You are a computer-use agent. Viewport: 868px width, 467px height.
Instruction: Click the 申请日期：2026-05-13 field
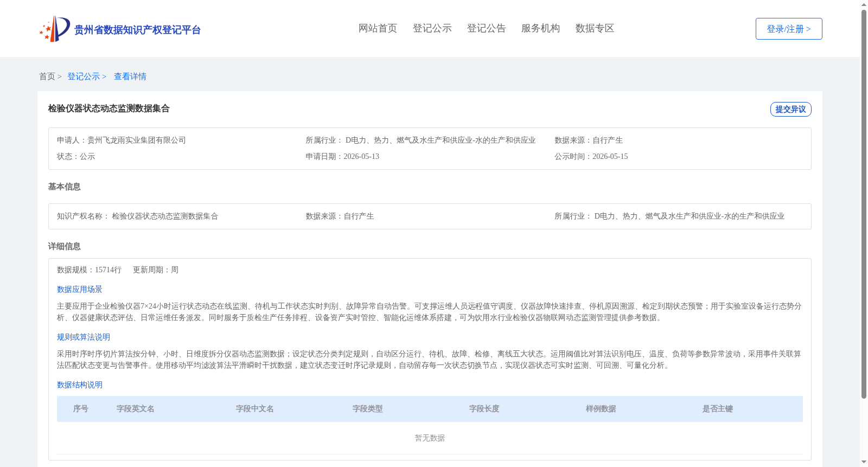pos(342,156)
